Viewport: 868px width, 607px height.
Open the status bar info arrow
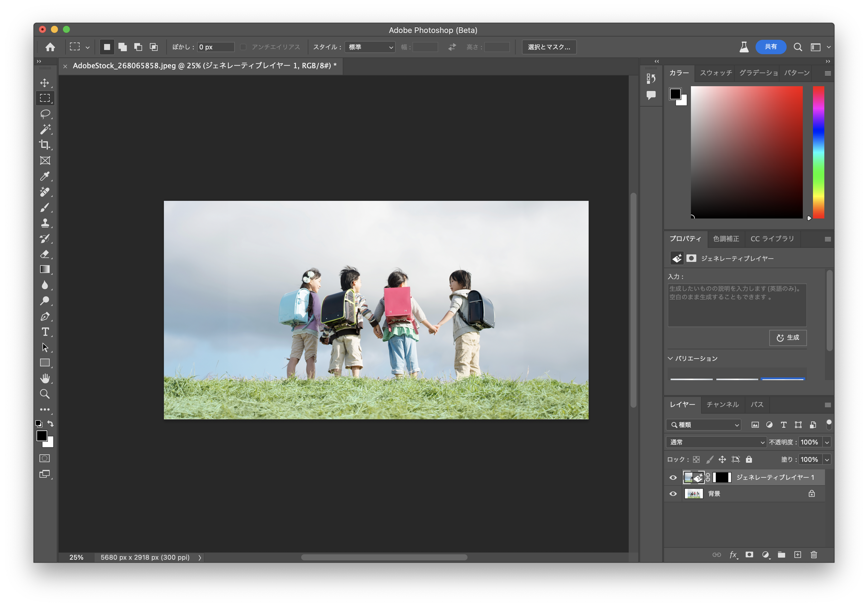200,557
